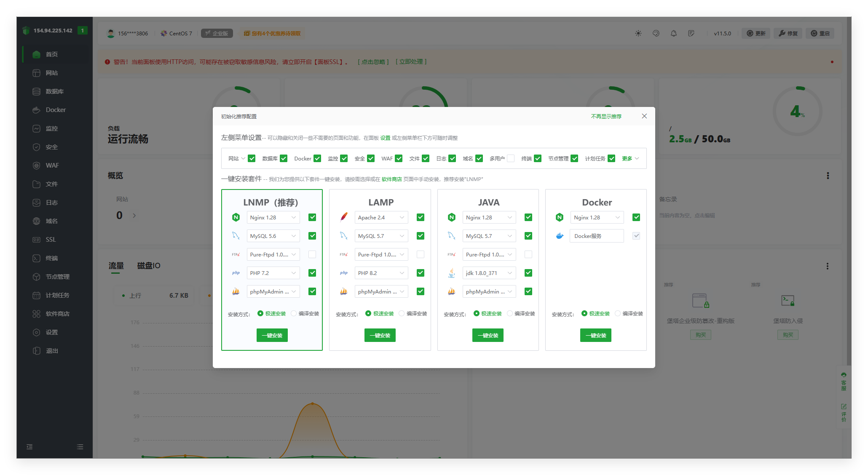868x475 pixels.
Task: Open the 数据库 sidebar menu item
Action: coord(54,91)
